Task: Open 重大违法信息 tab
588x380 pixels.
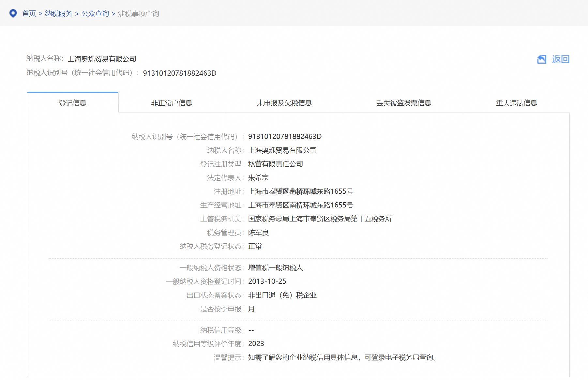Action: pos(517,103)
